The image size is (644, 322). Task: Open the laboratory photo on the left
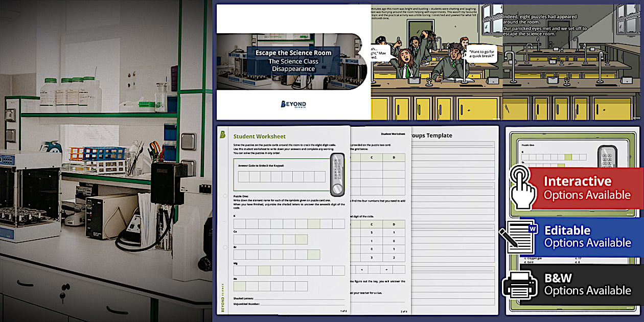pos(106,161)
